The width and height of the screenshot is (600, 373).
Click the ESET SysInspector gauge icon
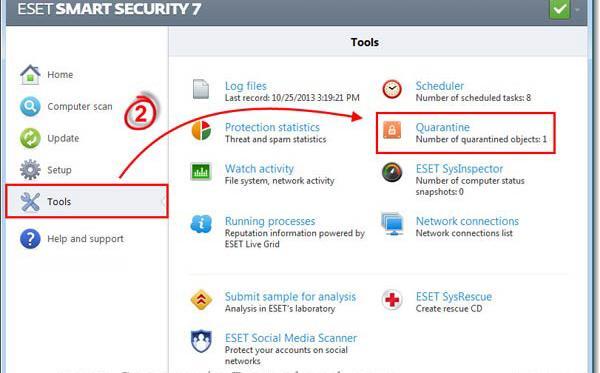pyautogui.click(x=392, y=172)
